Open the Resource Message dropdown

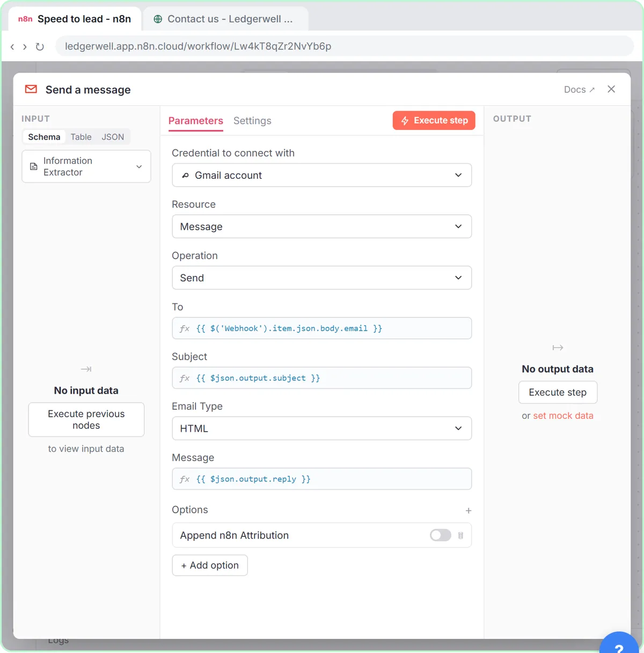coord(322,227)
